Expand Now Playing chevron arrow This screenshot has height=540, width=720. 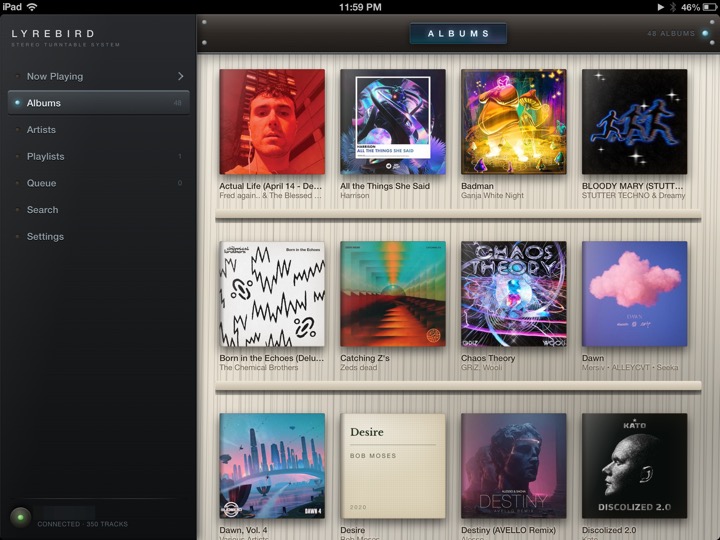[180, 76]
